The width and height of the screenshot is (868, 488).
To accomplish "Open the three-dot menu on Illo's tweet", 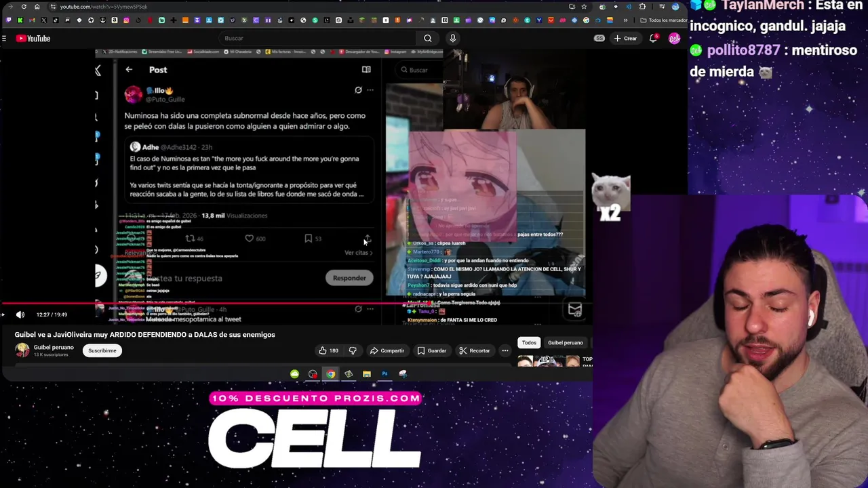I will click(x=370, y=90).
